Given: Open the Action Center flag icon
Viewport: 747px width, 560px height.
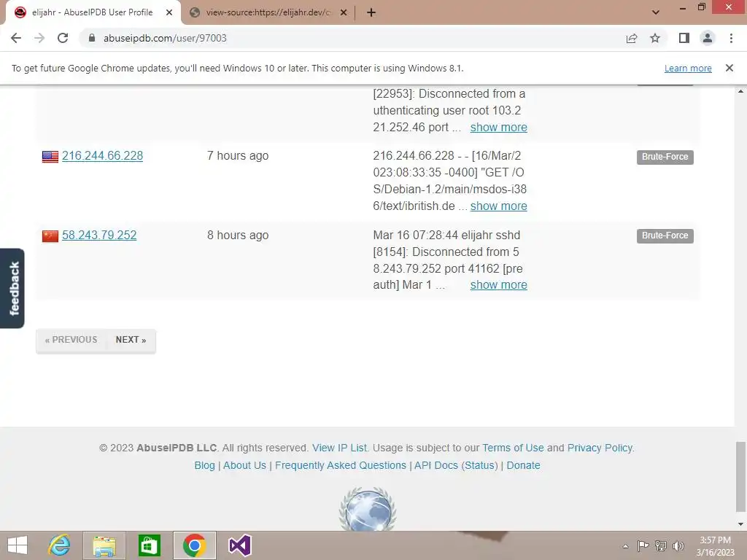Looking at the screenshot, I should pos(643,545).
